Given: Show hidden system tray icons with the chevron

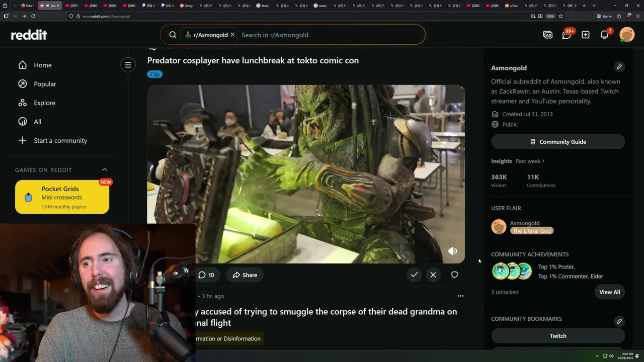Looking at the screenshot, I should click(597, 356).
